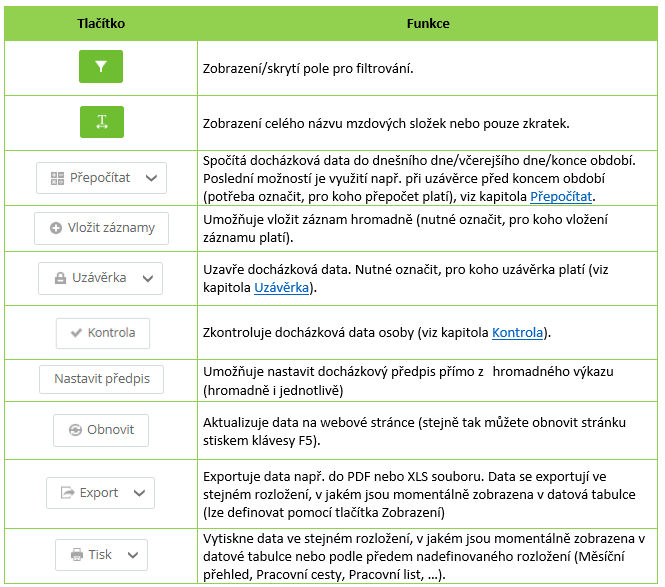665x587 pixels.
Task: Click the grid icon on Přepočítat button
Action: tap(56, 178)
